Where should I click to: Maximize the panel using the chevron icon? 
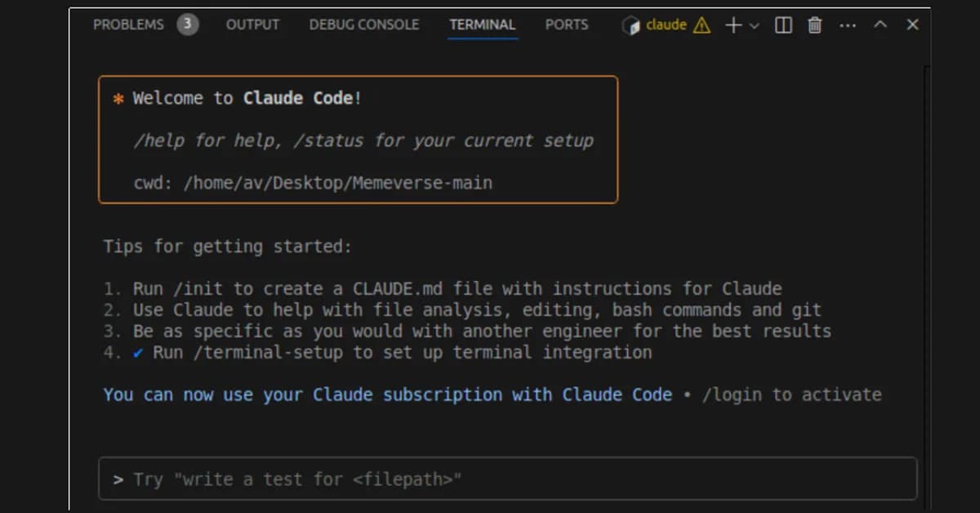[880, 25]
